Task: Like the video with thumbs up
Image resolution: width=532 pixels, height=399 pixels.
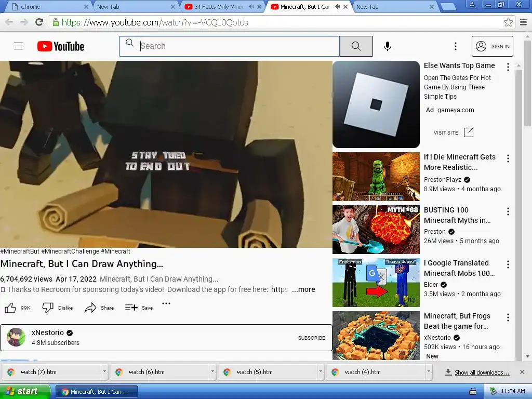Action: 10,308
